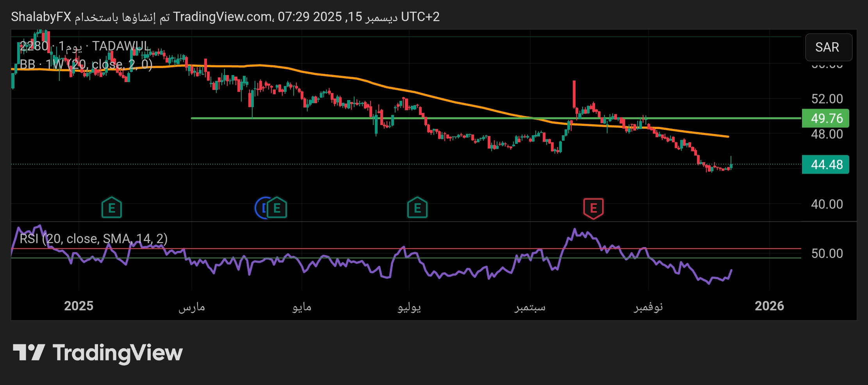Screen dimensions: 868x385
Task: Click the red earnings marker near سبتمبر
Action: 593,208
